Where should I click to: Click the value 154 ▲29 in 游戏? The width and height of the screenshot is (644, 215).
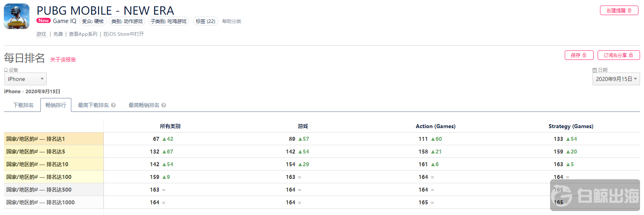pos(297,164)
